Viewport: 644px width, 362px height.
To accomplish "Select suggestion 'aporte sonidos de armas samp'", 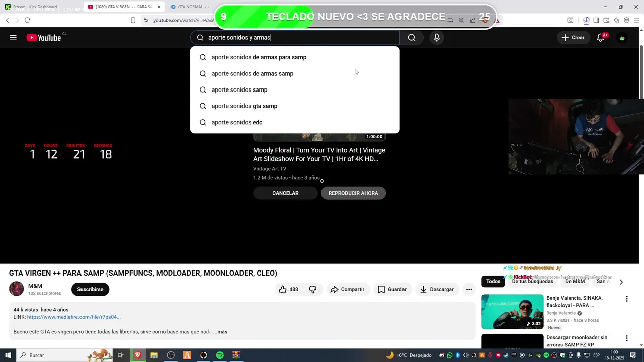I will pyautogui.click(x=295, y=73).
